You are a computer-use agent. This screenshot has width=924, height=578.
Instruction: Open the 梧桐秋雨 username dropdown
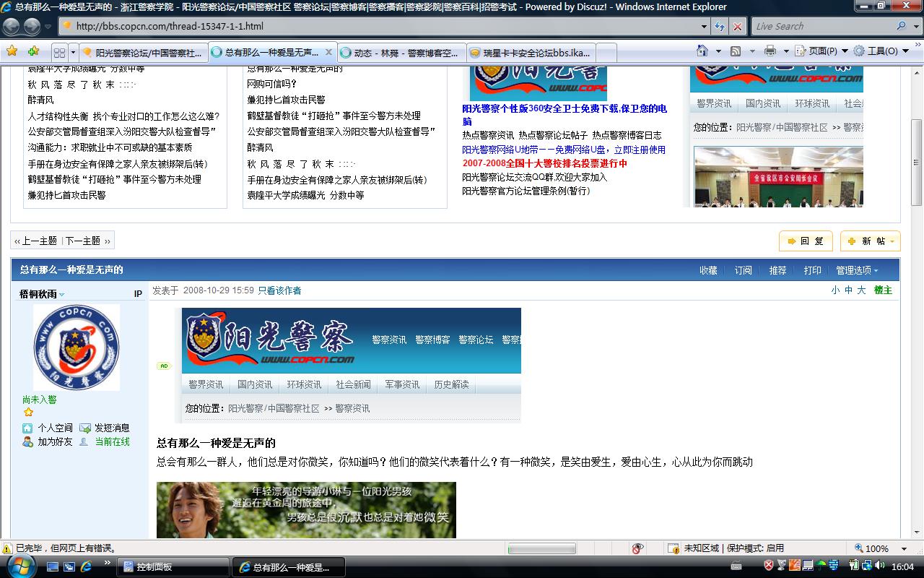click(x=43, y=294)
